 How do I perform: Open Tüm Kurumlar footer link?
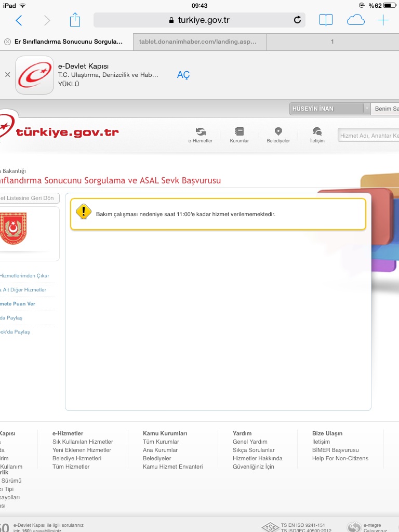[161, 442]
